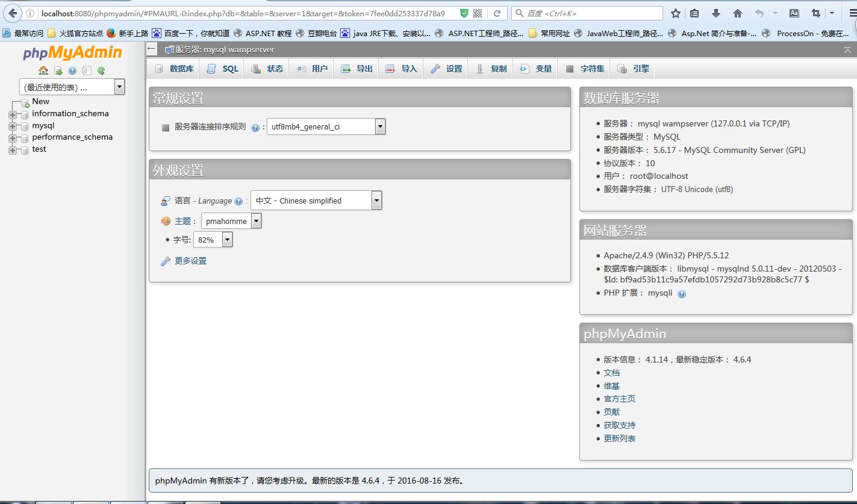857x504 pixels.
Task: Open the 官方主页 link
Action: [x=620, y=399]
